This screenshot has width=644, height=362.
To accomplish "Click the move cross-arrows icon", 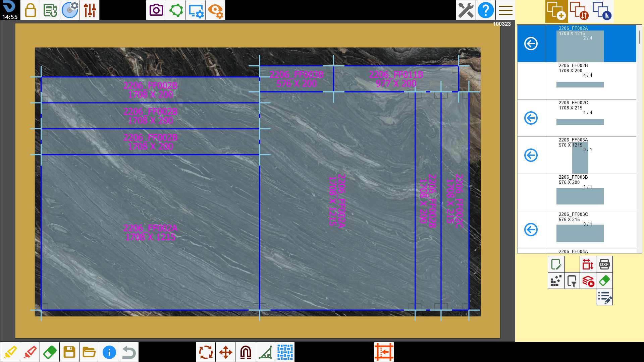I will (225, 352).
